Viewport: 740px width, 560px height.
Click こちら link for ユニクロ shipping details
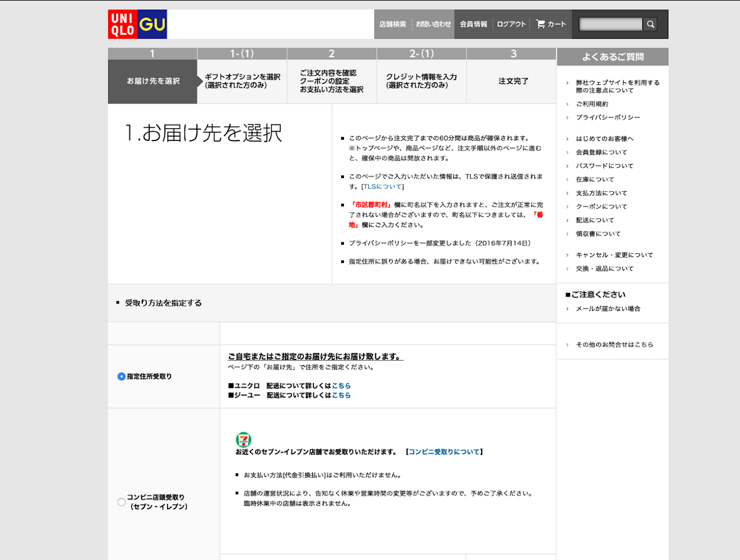(341, 386)
